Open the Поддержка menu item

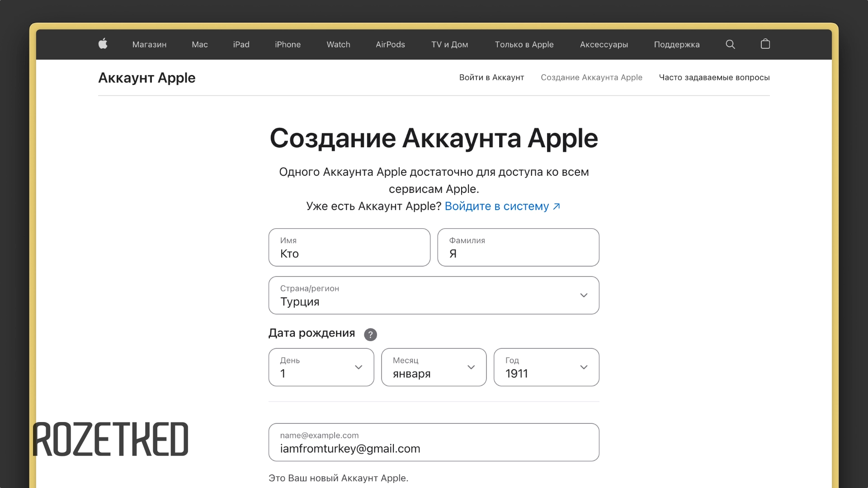click(676, 44)
